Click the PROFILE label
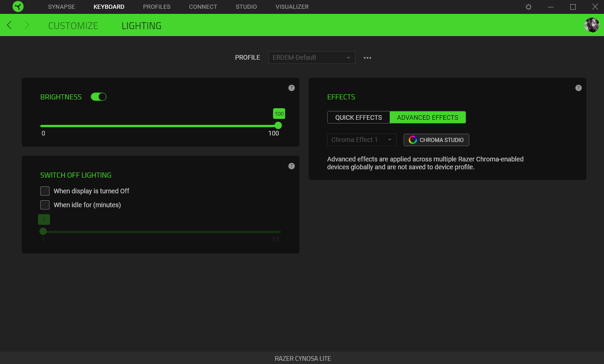The width and height of the screenshot is (604, 364). coord(248,58)
